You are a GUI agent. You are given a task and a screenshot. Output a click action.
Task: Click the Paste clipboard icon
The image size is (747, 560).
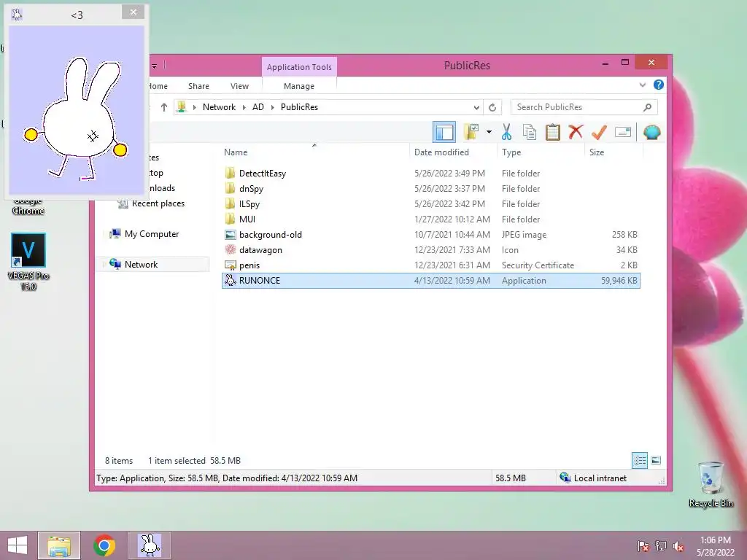553,132
